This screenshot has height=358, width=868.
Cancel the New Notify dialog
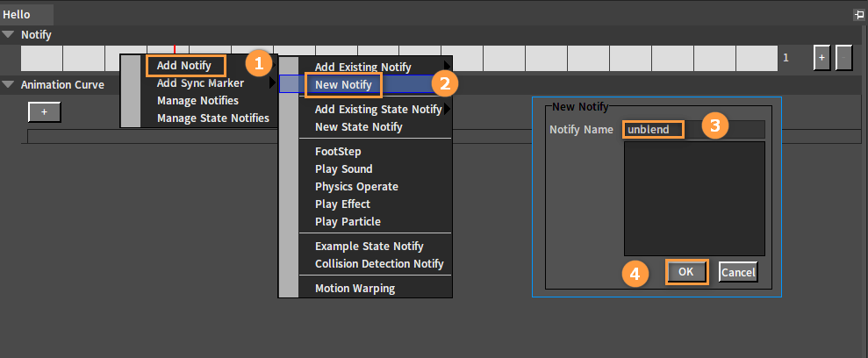click(x=738, y=273)
